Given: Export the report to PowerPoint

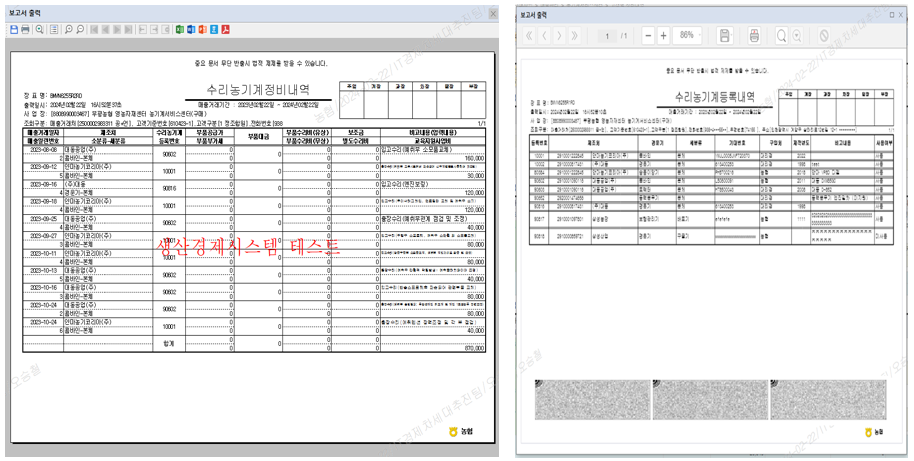Looking at the screenshot, I should 203,29.
